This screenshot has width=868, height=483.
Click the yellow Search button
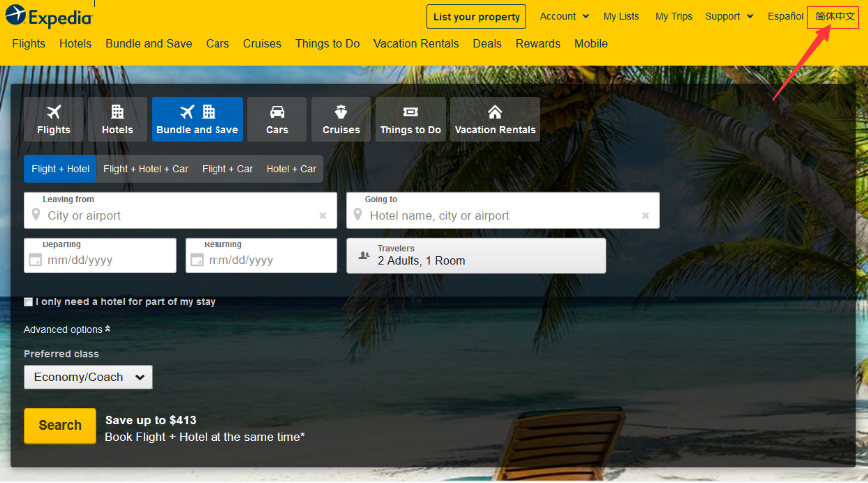point(60,426)
